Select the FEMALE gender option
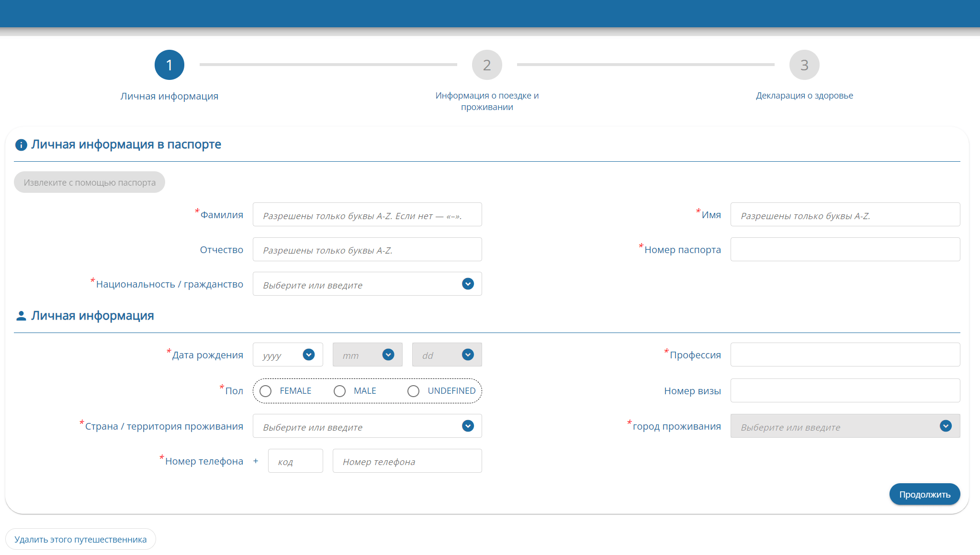 [x=266, y=391]
